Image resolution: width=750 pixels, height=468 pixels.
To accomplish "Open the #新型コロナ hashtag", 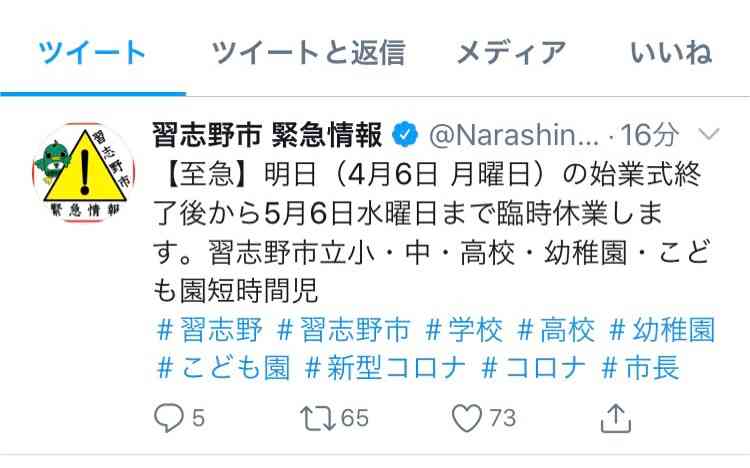I will tap(385, 368).
